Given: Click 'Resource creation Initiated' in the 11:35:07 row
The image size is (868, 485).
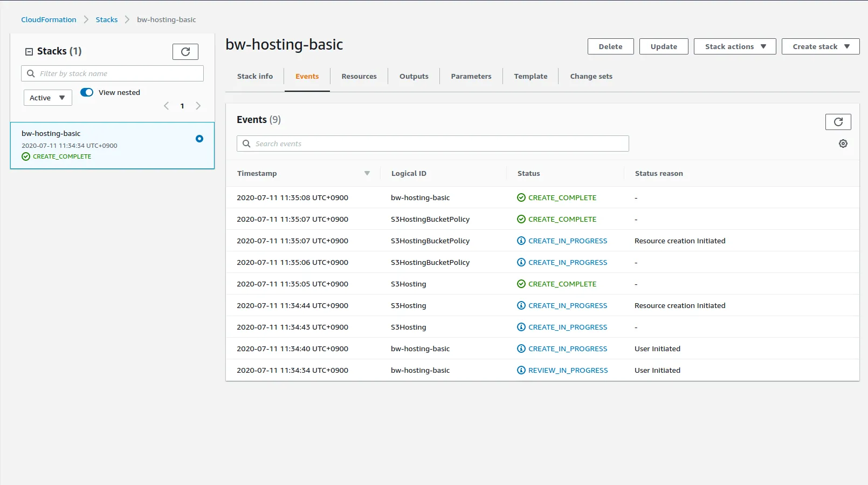Looking at the screenshot, I should [x=680, y=241].
